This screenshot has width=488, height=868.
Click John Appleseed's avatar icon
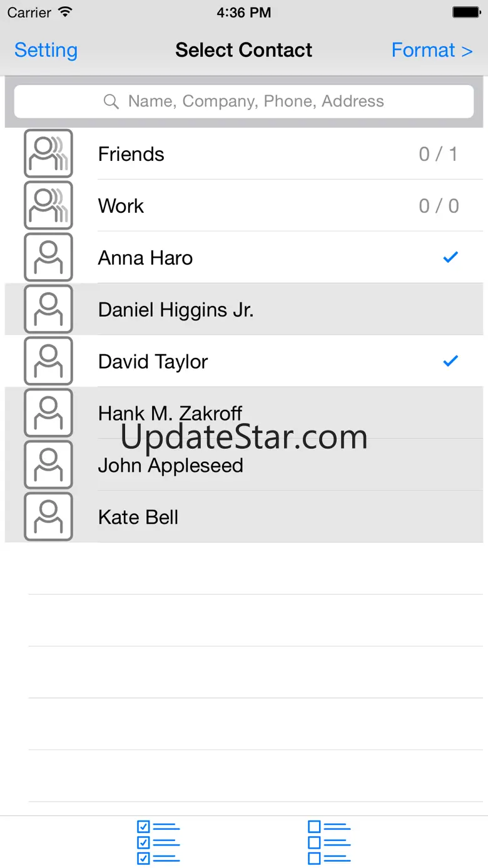(48, 465)
